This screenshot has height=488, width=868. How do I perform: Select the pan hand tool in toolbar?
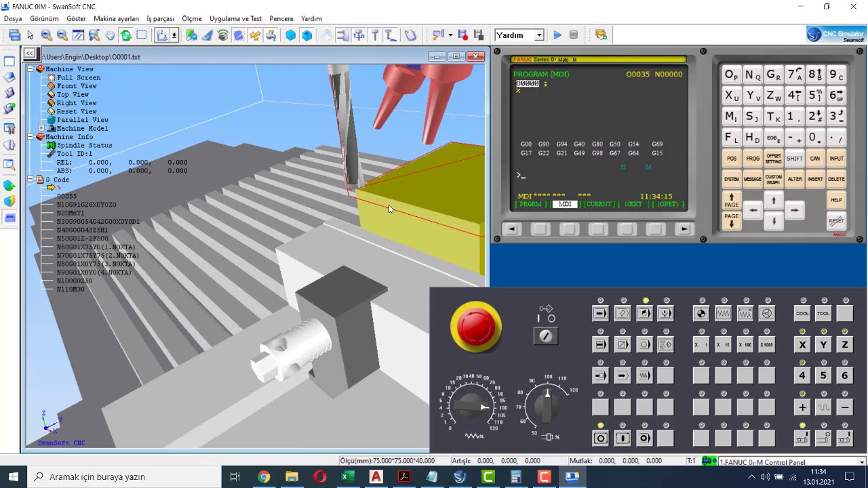coord(110,35)
